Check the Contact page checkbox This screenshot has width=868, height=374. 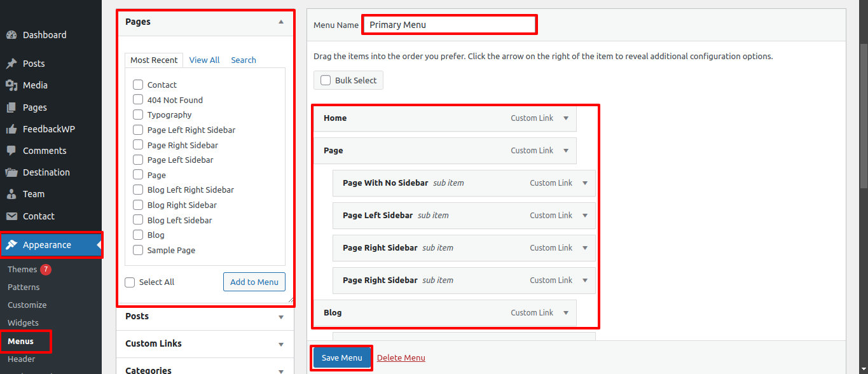click(x=138, y=85)
